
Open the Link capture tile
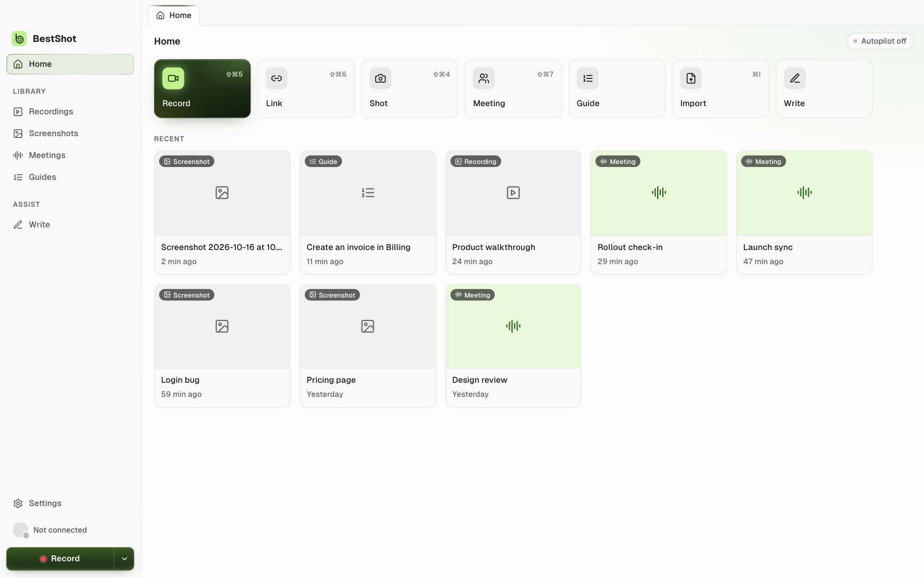point(306,89)
